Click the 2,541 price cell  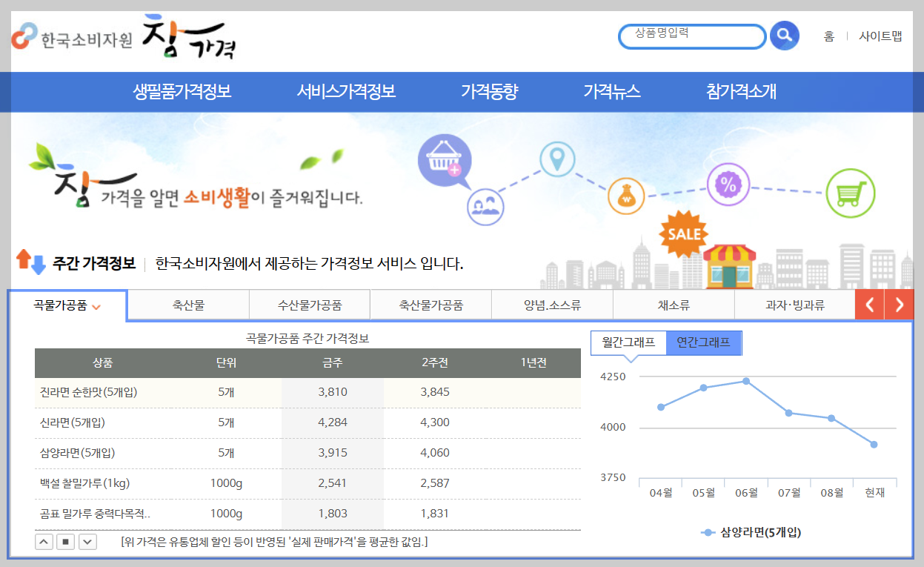[333, 483]
